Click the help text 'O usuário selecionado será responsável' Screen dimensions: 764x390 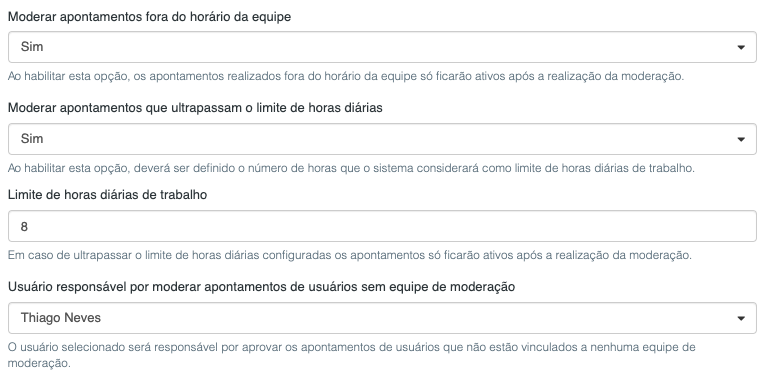(x=351, y=347)
